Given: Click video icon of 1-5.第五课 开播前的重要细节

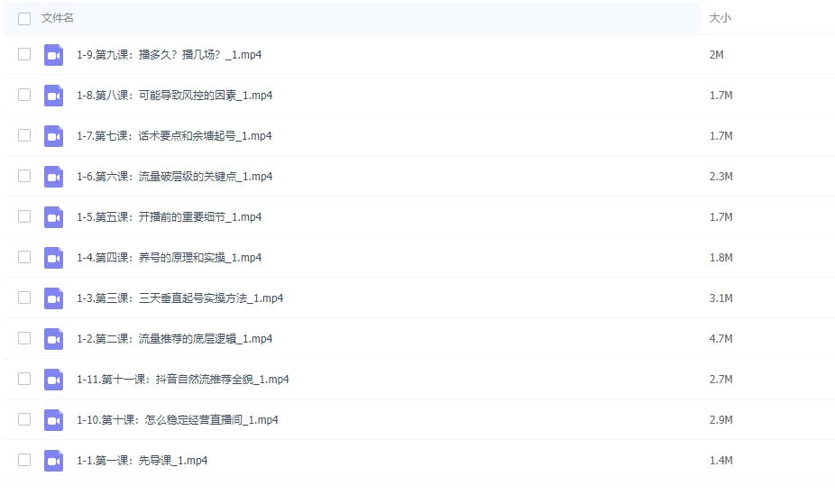Looking at the screenshot, I should pos(53,217).
